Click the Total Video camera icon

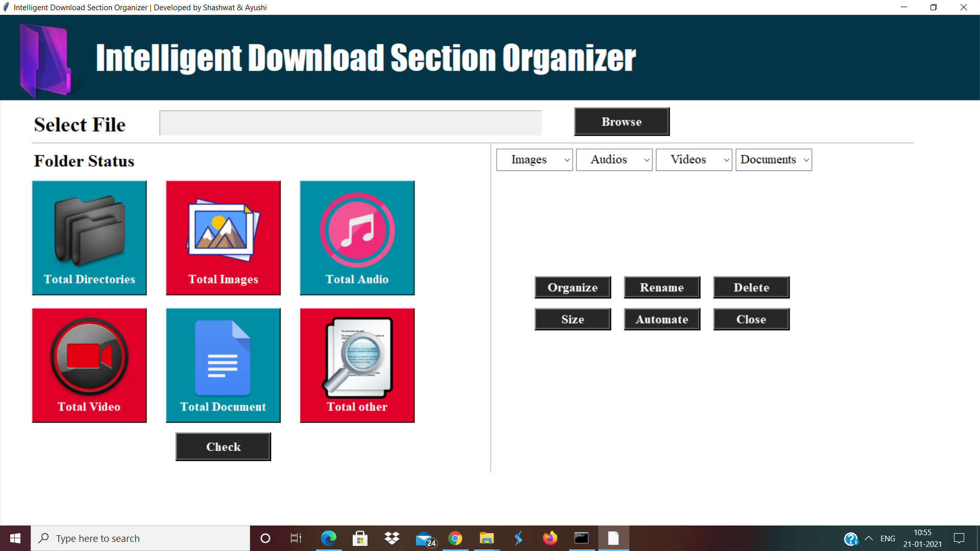89,357
